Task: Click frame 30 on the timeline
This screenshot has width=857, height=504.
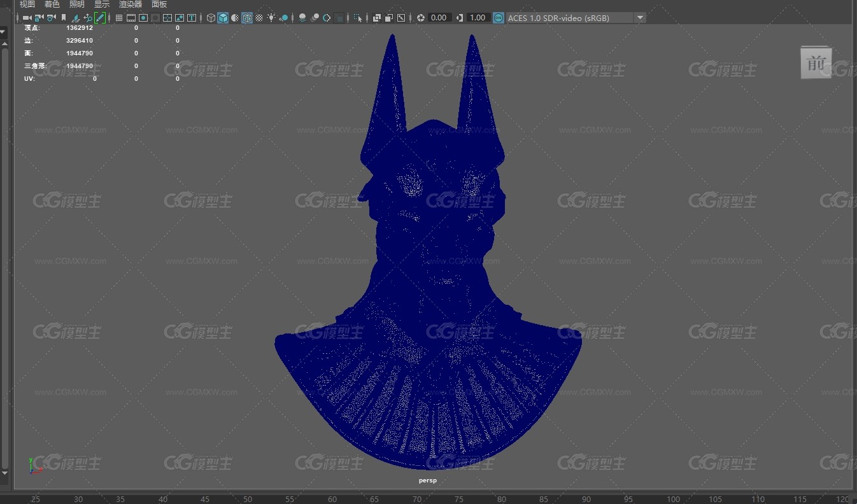Action: (x=78, y=499)
